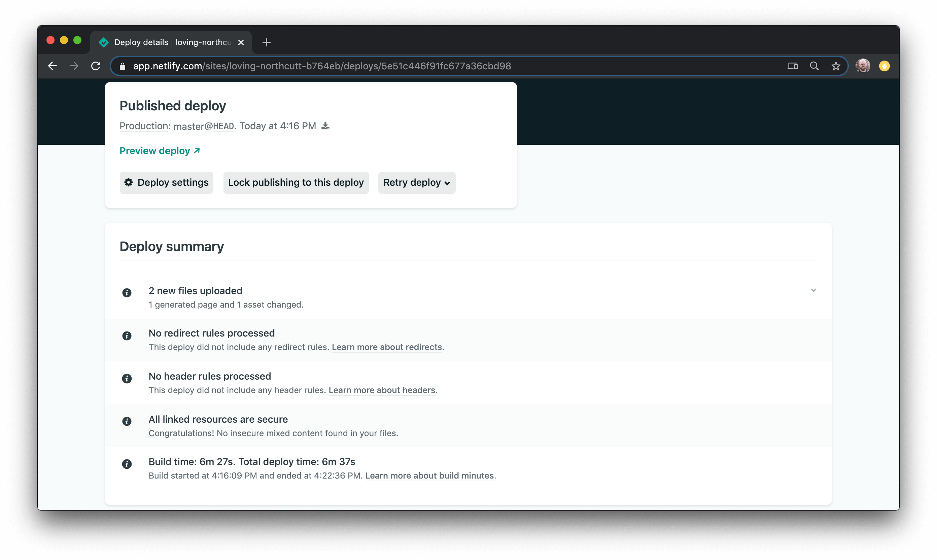Click the browser profile avatar menu
This screenshot has width=937, height=560.
click(863, 65)
